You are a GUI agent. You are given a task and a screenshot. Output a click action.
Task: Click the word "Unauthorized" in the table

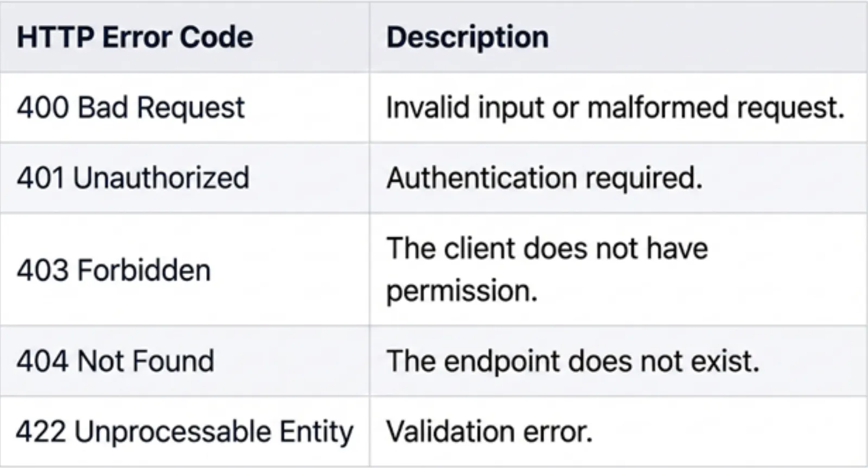(x=161, y=178)
